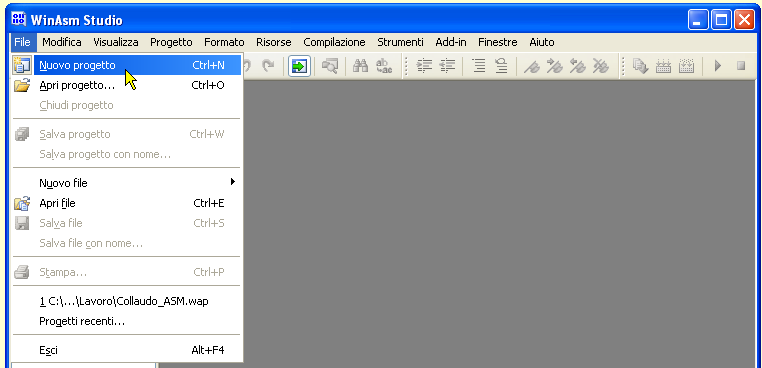Click the Outdent lines icon

pyautogui.click(x=447, y=66)
